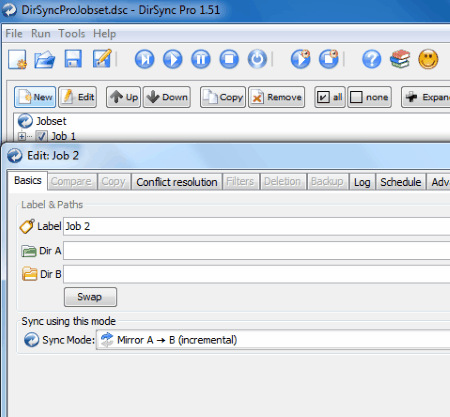The image size is (450, 417).
Task: Switch to the Copy tab in dialog
Action: click(113, 182)
